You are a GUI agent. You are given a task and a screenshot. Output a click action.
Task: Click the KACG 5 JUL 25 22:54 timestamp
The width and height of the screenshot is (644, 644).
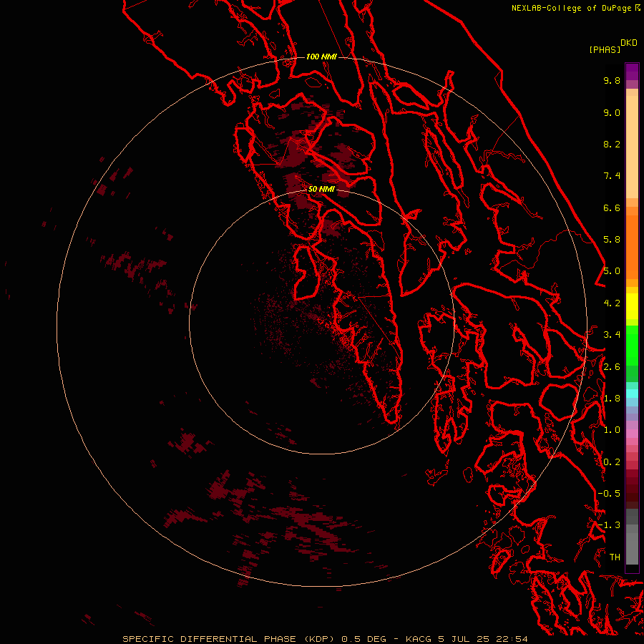click(x=467, y=639)
